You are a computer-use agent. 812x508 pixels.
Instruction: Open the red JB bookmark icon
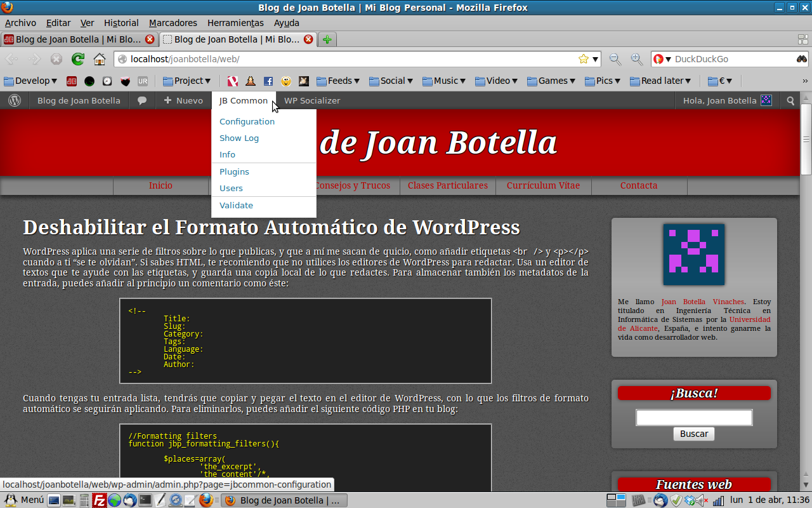coord(72,81)
